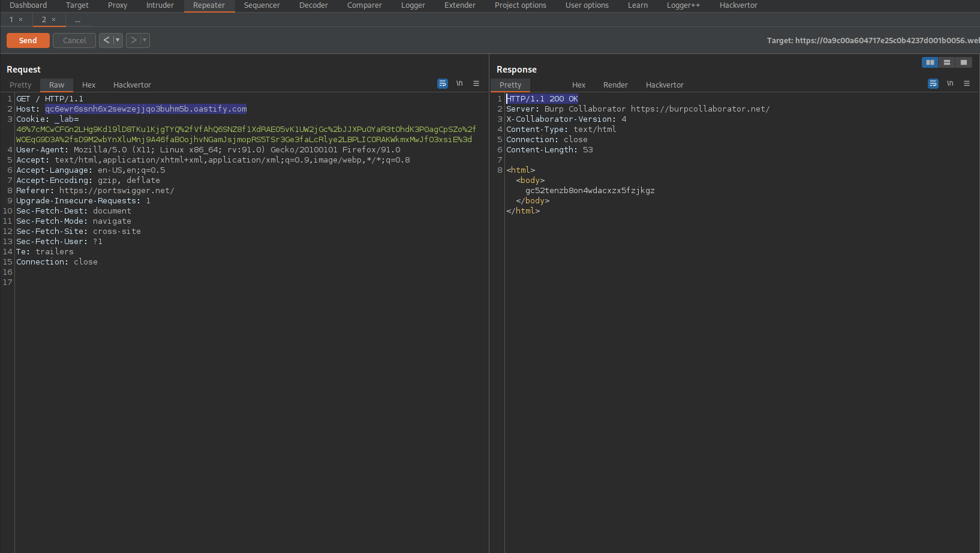Switch to Repeater tab 2
This screenshot has width=980, height=553.
(44, 20)
